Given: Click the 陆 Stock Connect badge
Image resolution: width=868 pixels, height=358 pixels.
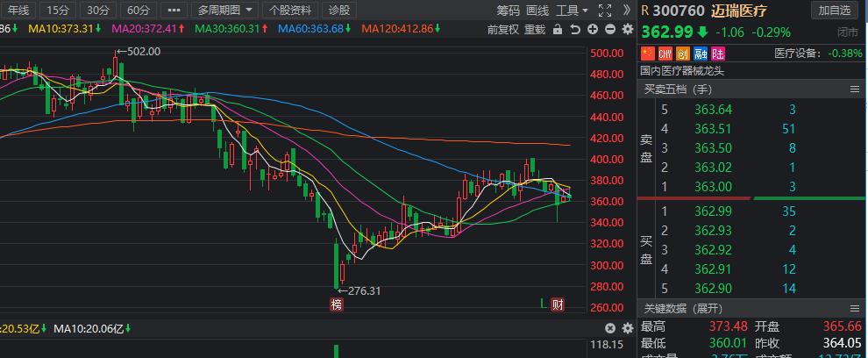Looking at the screenshot, I should tap(718, 54).
